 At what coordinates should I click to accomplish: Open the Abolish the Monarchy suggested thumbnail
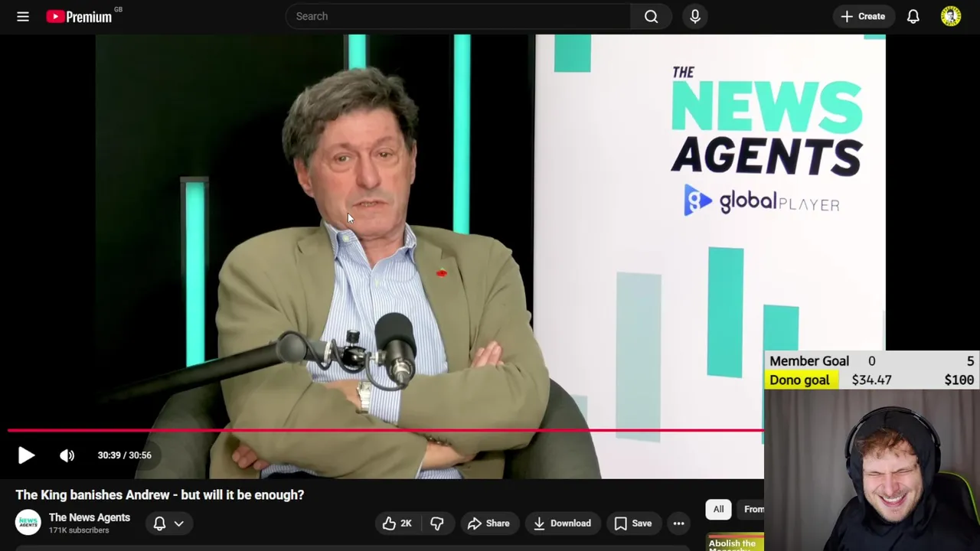tap(735, 543)
